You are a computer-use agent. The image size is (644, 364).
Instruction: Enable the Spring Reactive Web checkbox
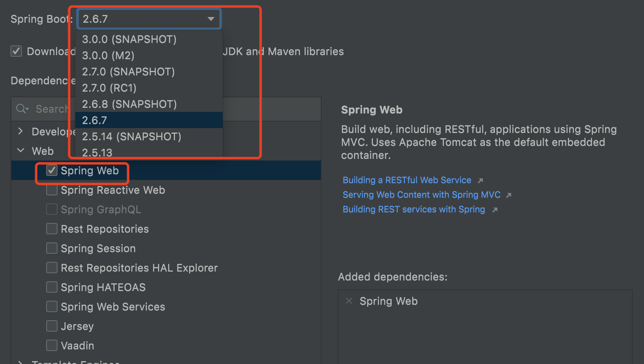(52, 190)
